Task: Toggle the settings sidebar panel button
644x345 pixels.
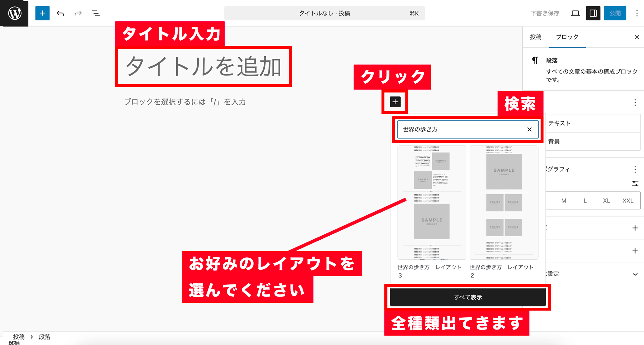Action: (593, 13)
